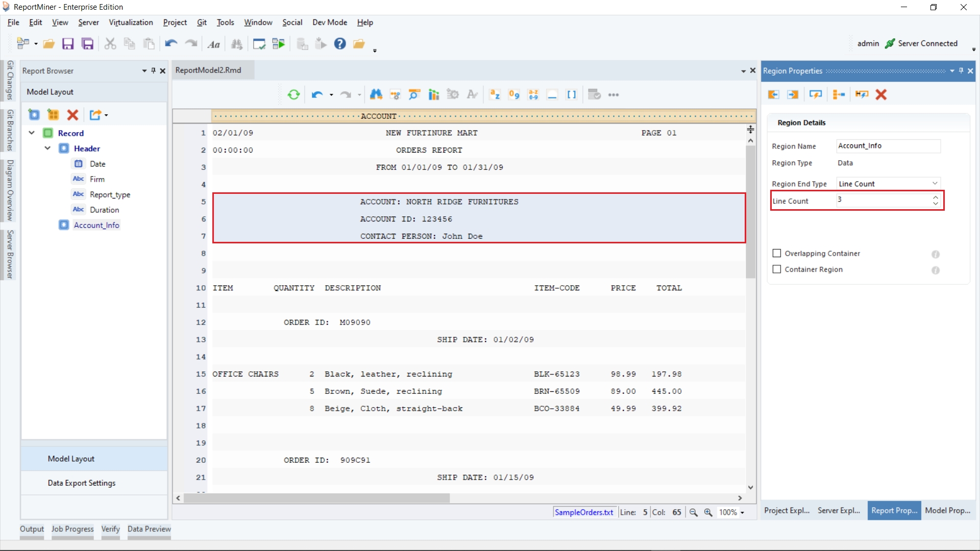
Task: Open the Virtualization menu
Action: click(131, 22)
